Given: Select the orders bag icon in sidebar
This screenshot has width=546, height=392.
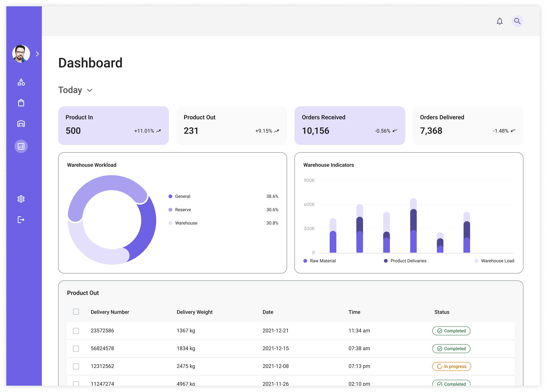Looking at the screenshot, I should 21,103.
